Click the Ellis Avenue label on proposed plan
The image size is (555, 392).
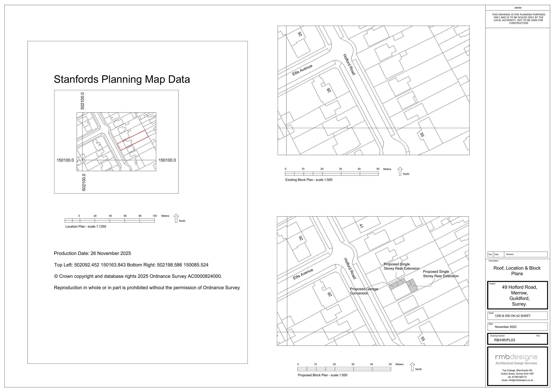click(x=303, y=274)
